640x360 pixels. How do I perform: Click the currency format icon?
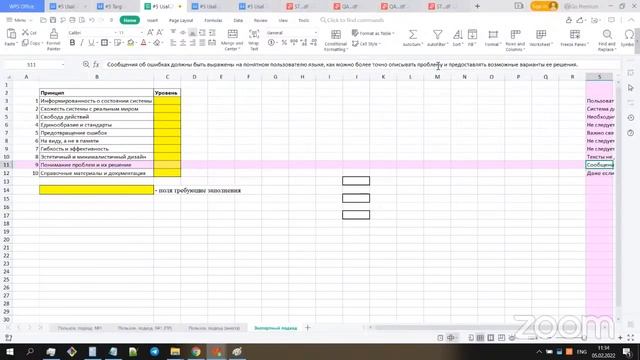click(x=271, y=42)
